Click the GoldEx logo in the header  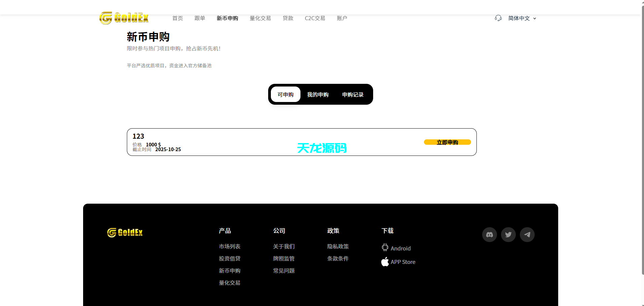[x=123, y=18]
